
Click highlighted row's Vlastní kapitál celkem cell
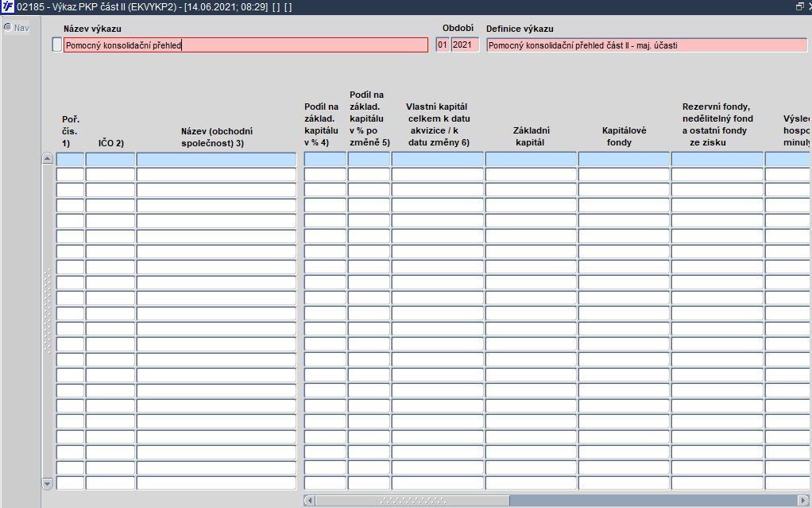pyautogui.click(x=438, y=159)
